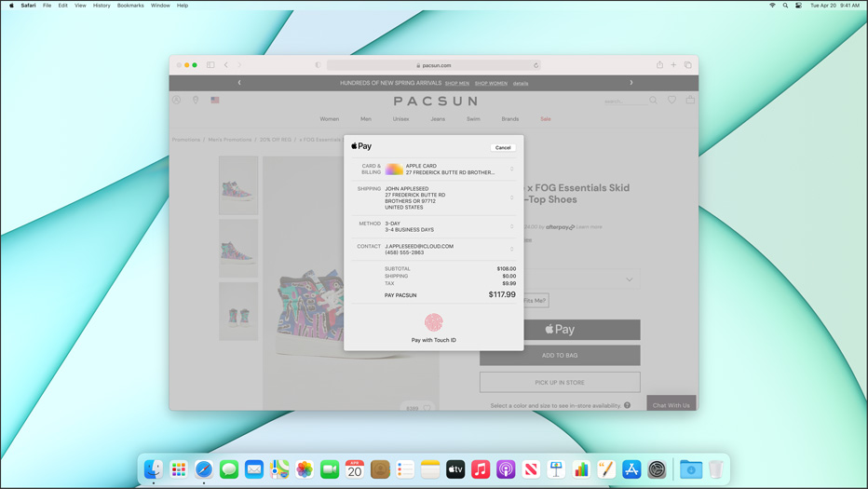868x489 pixels.
Task: Click ADD TO BAG
Action: click(x=560, y=356)
